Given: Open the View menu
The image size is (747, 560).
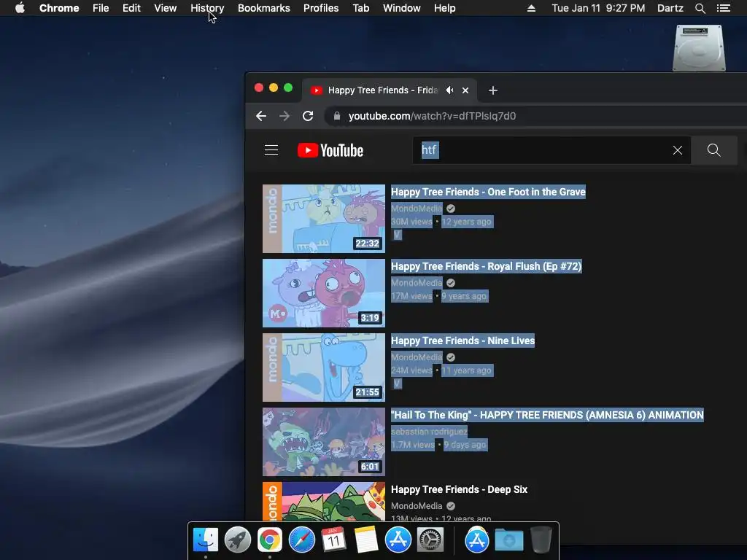Looking at the screenshot, I should 166,8.
